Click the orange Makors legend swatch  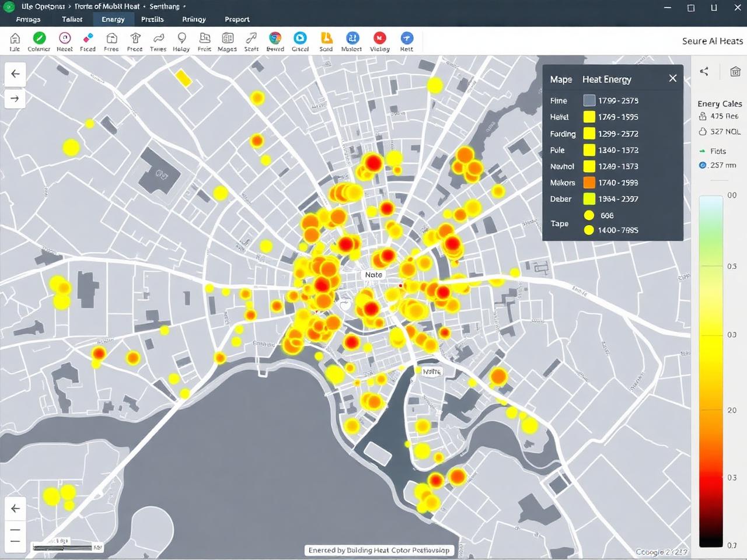[589, 183]
